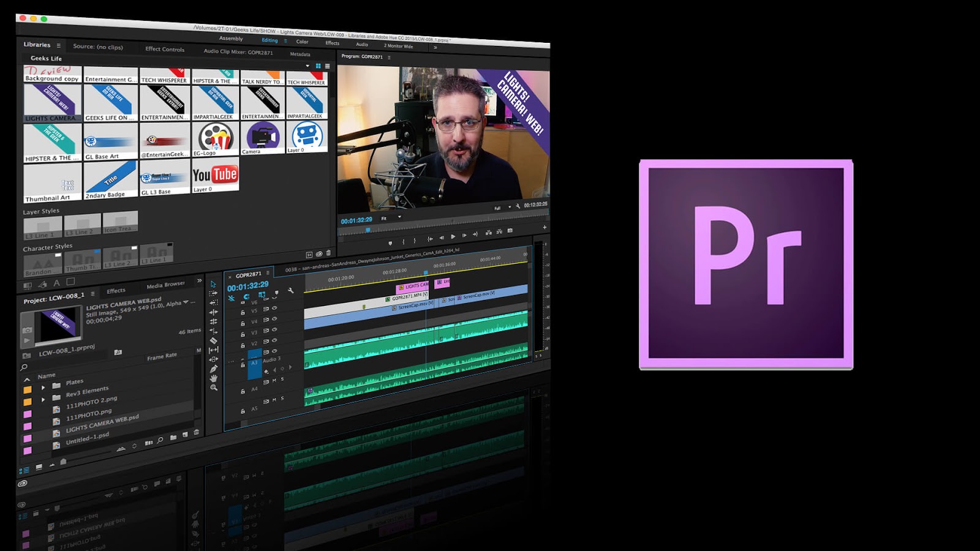Click Mark Out bracket in Program Monitor
This screenshot has height=551, width=980.
pos(415,241)
